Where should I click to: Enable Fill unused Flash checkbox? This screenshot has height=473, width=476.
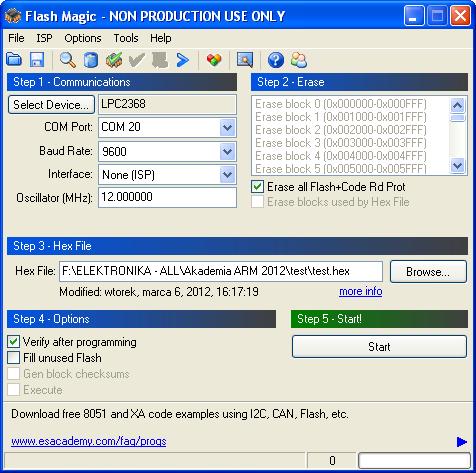click(13, 358)
